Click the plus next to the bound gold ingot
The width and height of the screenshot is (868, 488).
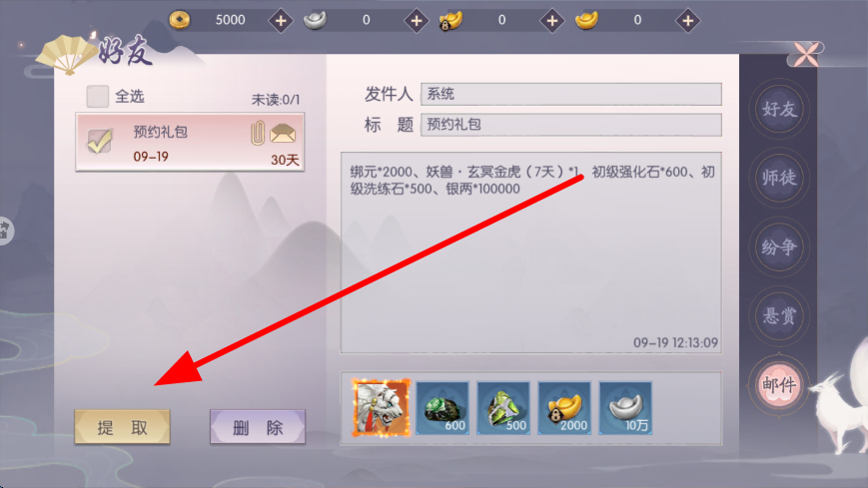552,21
